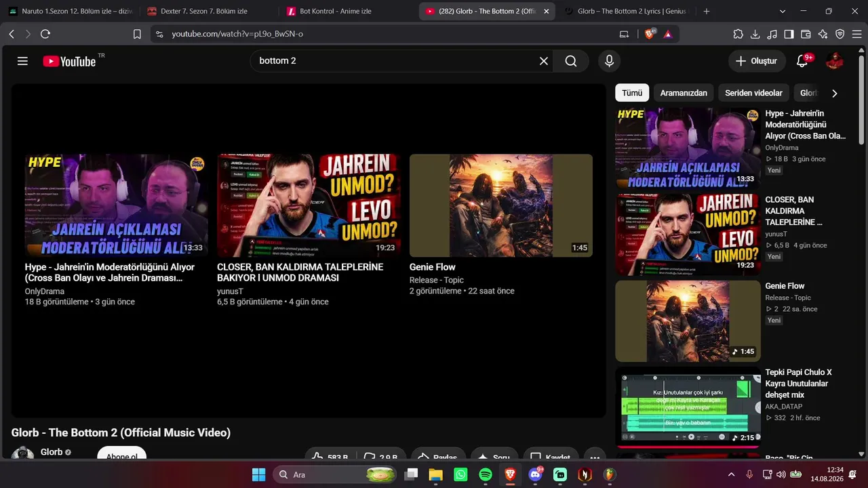Open the volume control in system tray
The width and height of the screenshot is (868, 488).
[781, 474]
